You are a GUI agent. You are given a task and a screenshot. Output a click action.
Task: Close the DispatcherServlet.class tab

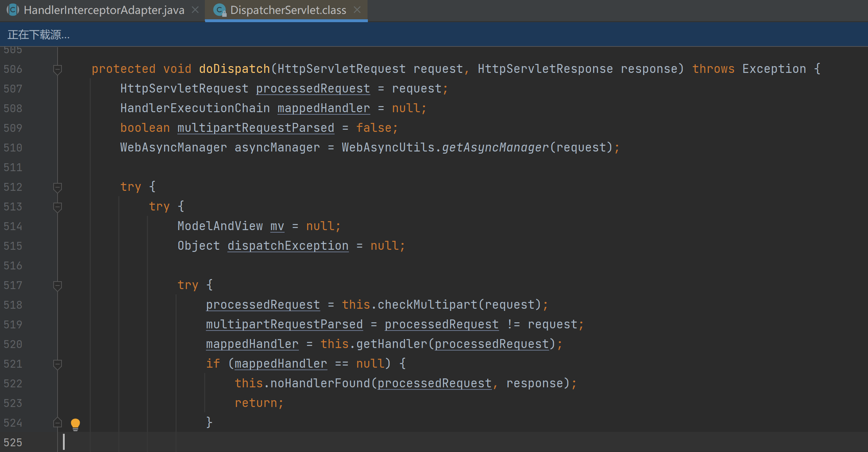tap(357, 10)
